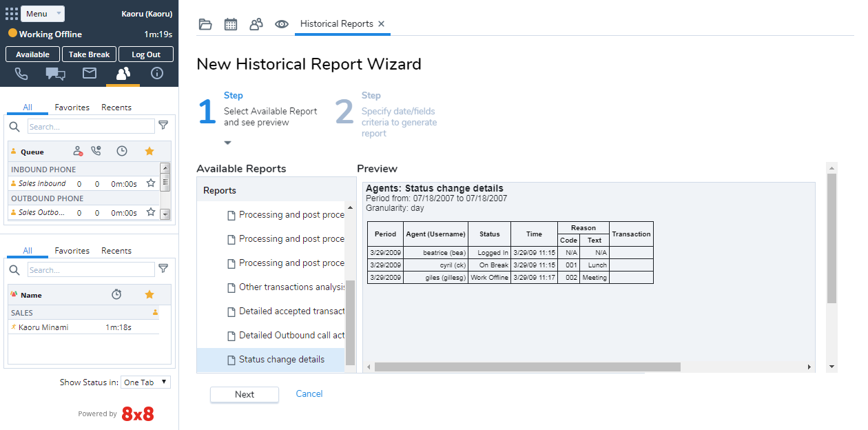Click the SALES group header row

(x=83, y=313)
